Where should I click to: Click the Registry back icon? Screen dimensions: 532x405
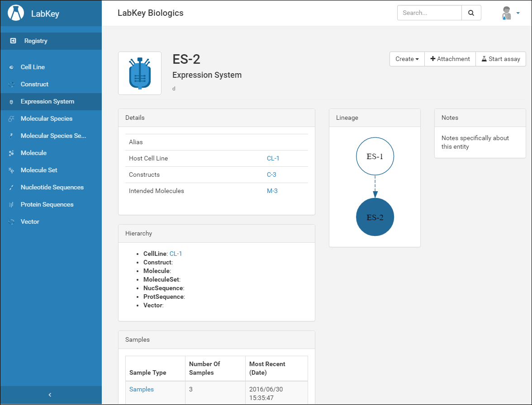tap(13, 41)
